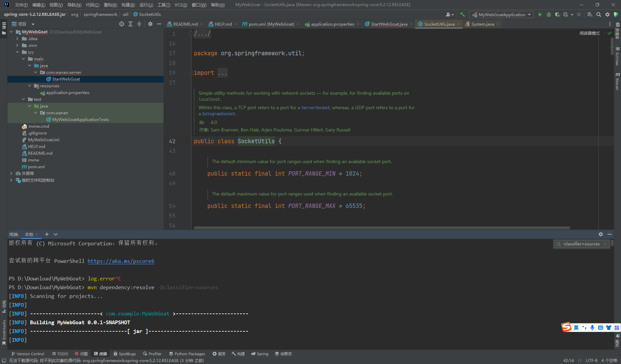Open TODO tool window
Screen dimensions: 621x364
[60, 354]
